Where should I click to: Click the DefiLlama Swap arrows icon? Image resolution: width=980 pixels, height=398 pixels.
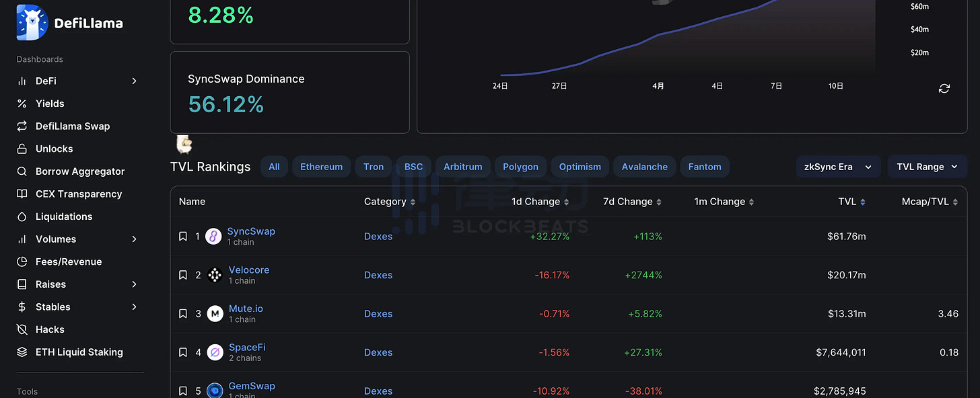(22, 126)
